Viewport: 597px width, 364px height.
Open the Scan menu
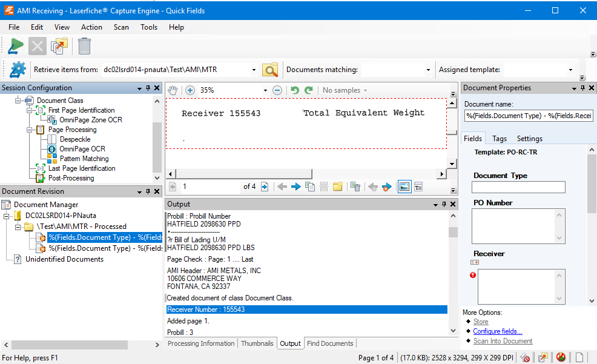[121, 27]
